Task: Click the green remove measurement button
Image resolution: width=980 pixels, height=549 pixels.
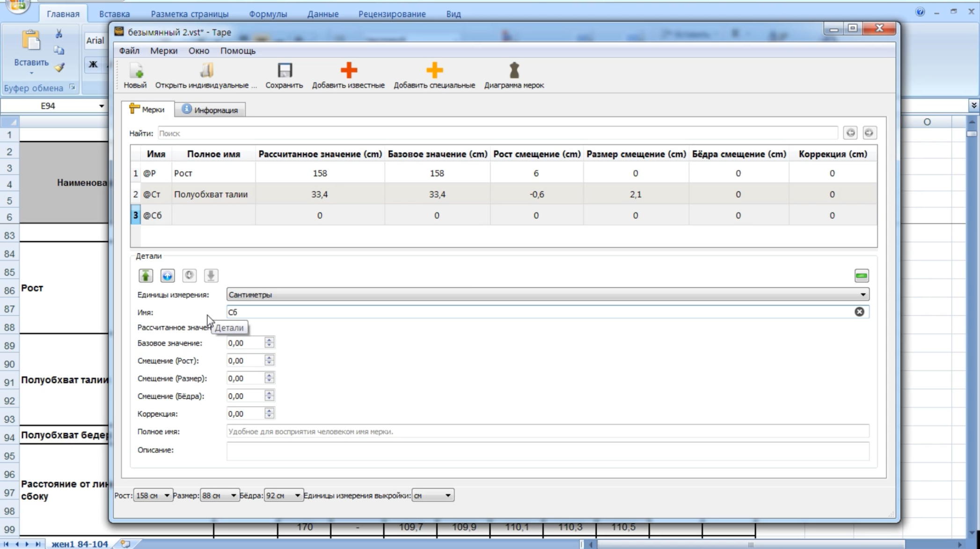Action: pos(861,276)
